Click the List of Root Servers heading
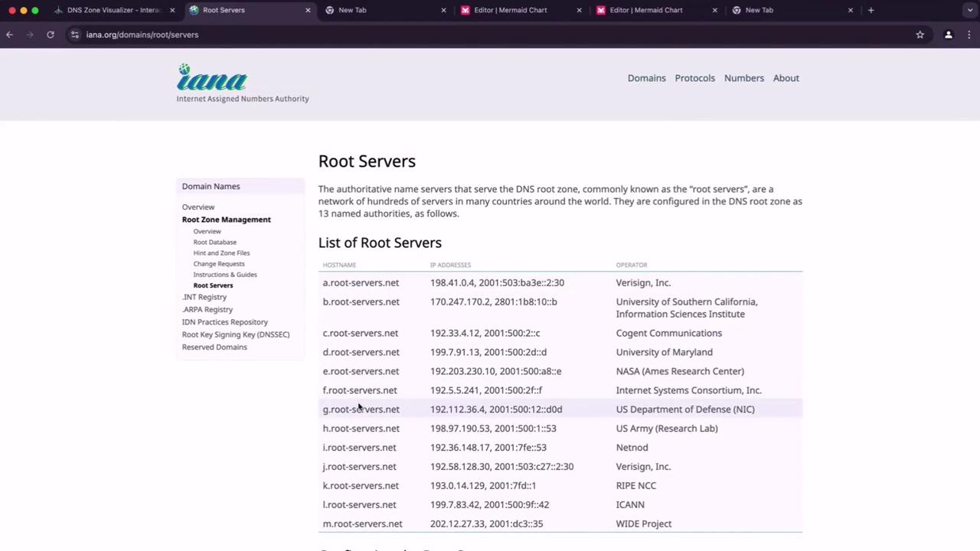The image size is (980, 551). click(381, 243)
